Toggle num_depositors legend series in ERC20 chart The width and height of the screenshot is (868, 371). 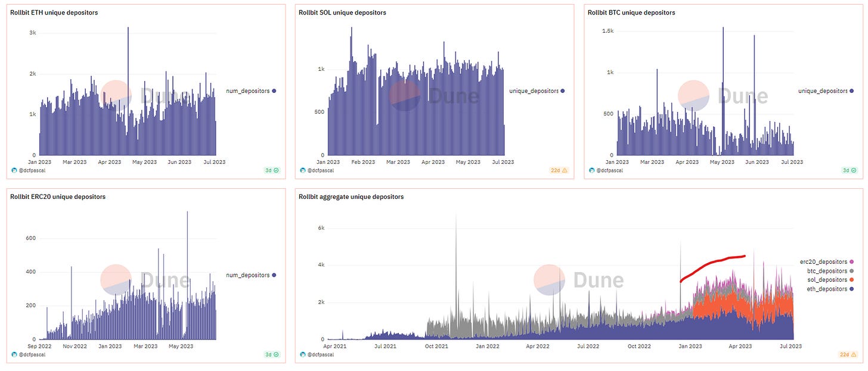point(251,275)
